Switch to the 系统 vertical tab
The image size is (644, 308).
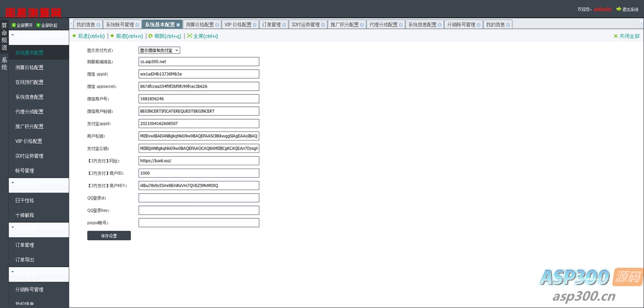tap(4, 64)
